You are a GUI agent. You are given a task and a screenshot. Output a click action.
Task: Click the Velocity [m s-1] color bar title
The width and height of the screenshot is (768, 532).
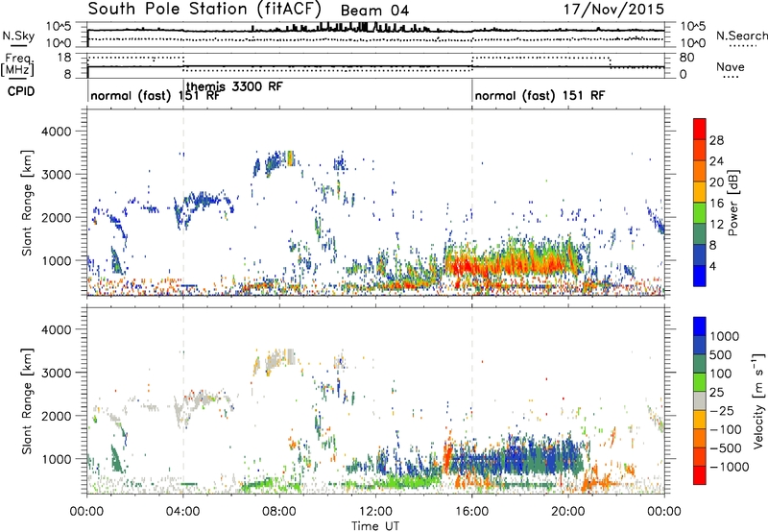[x=758, y=400]
